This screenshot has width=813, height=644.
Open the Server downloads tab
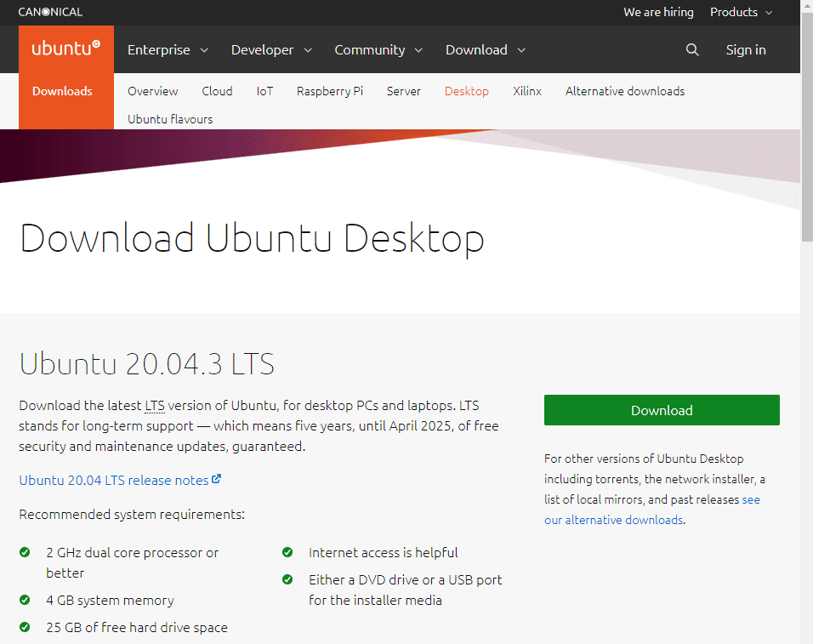click(x=404, y=91)
